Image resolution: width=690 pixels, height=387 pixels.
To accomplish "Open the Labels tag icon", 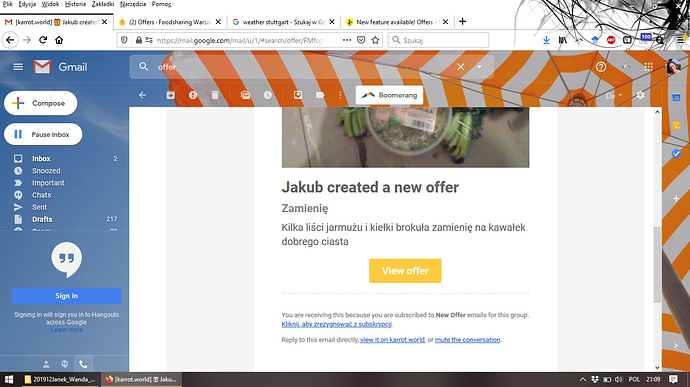I will pos(320,95).
